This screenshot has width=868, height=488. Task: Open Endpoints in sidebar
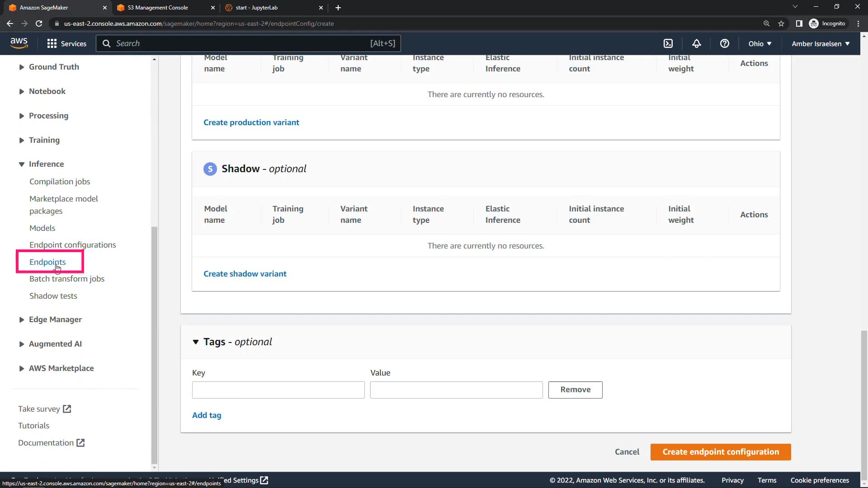[47, 262]
